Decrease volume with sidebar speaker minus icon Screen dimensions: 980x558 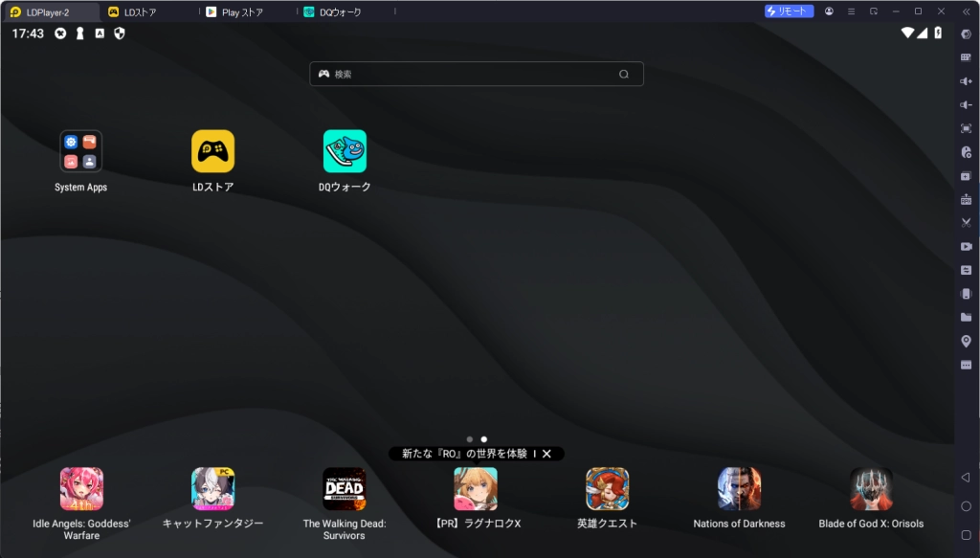(967, 105)
